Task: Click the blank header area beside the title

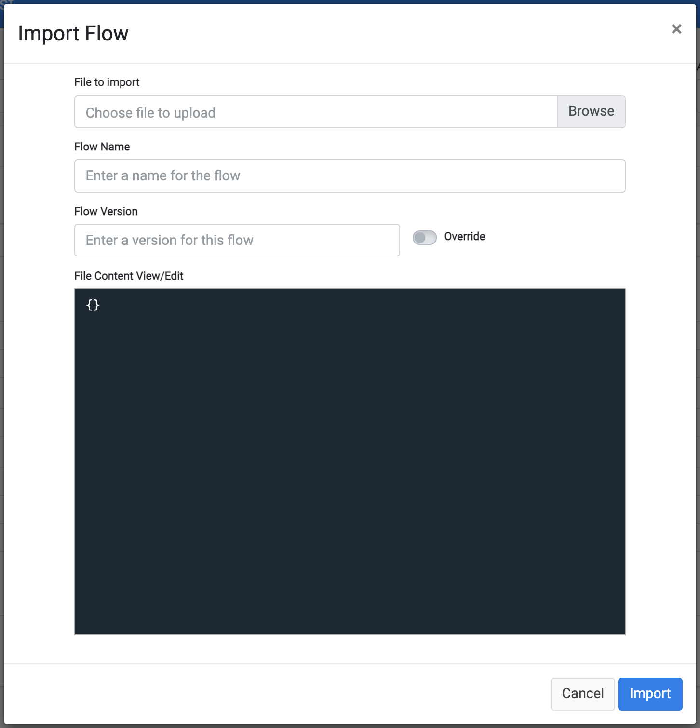Action: 395,34
